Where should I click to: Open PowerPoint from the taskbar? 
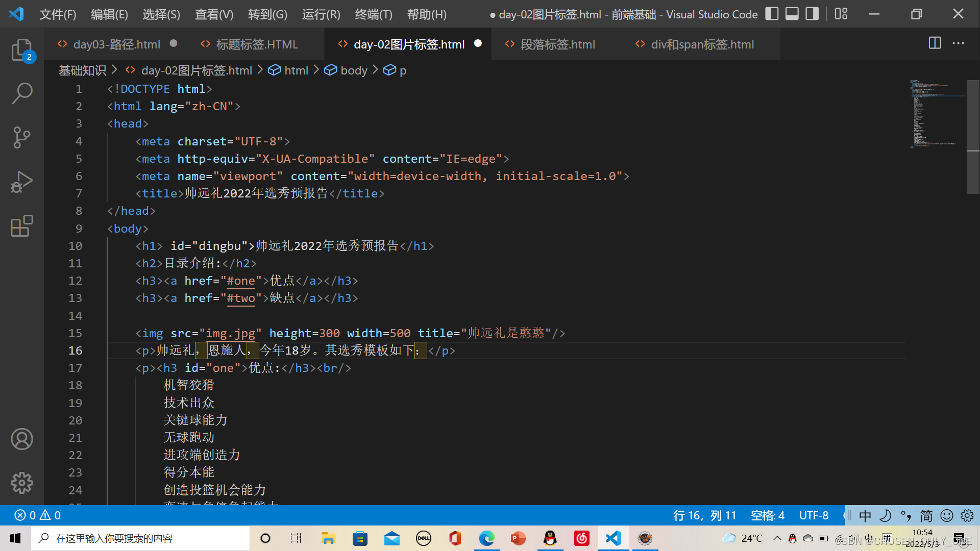point(518,538)
